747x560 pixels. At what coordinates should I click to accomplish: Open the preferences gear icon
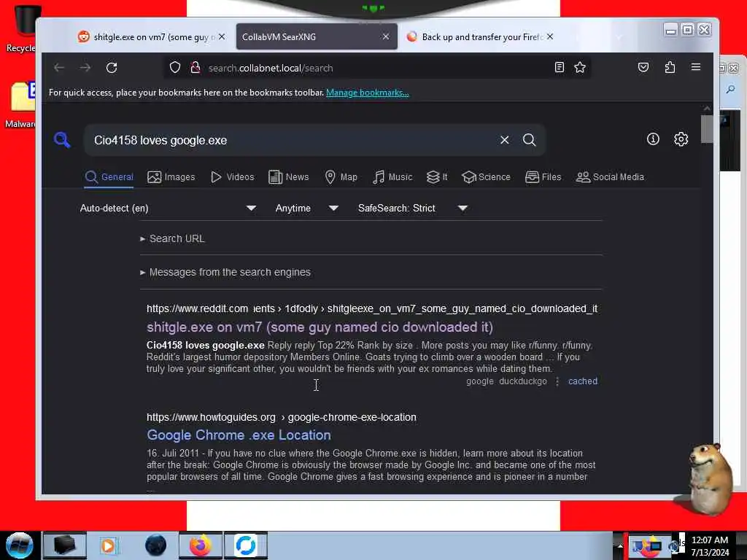[x=681, y=139]
